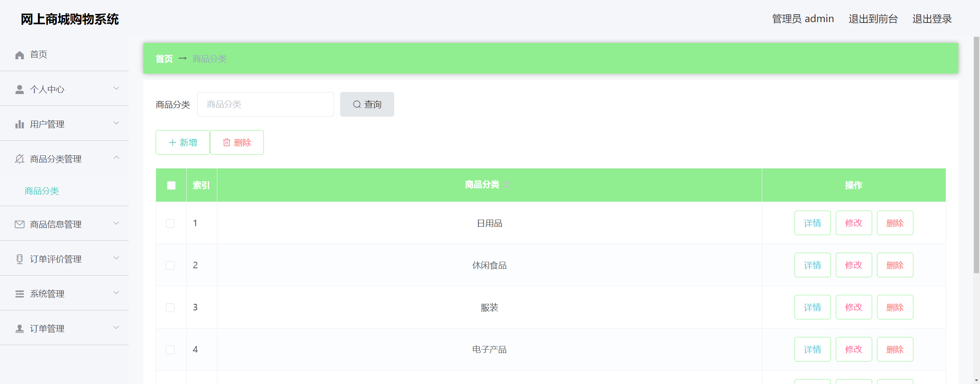Click the 索引 column header
The height and width of the screenshot is (384, 980).
coord(201,185)
